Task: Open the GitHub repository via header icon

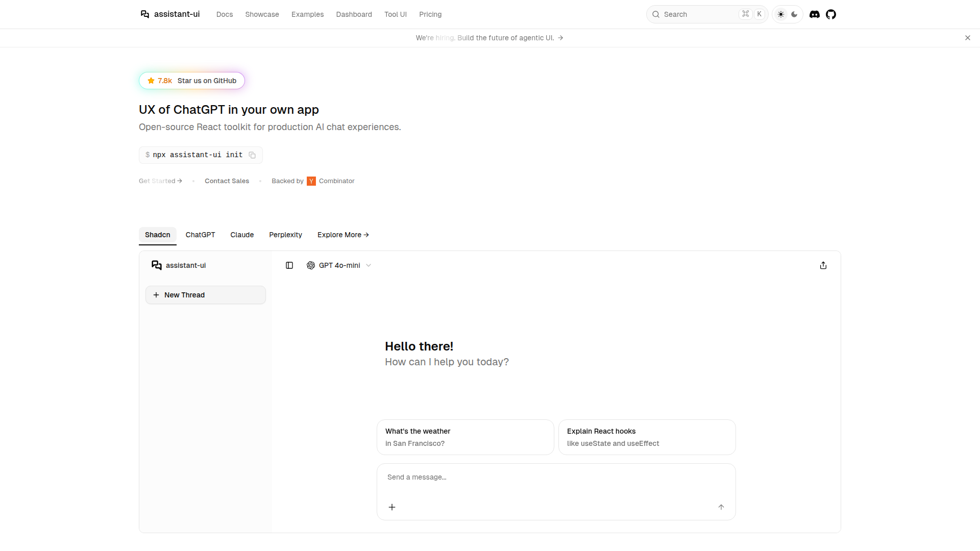Action: (x=831, y=14)
